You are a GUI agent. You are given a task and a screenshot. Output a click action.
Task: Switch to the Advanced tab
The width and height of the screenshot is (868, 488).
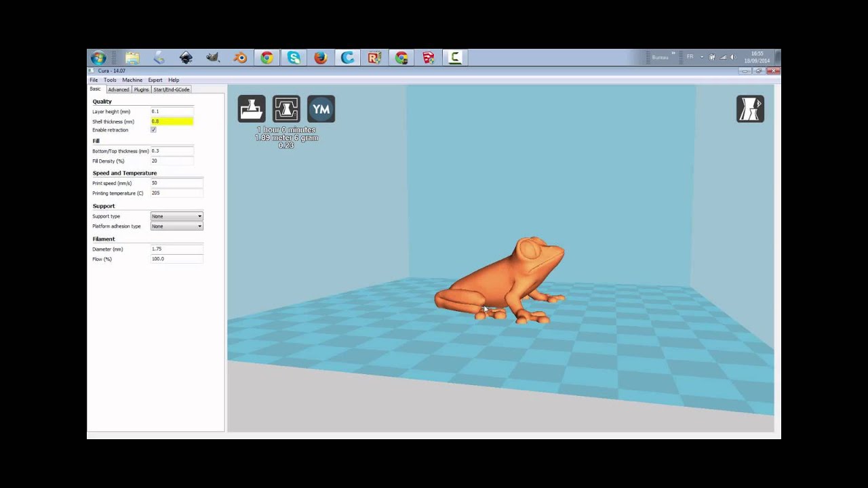118,89
